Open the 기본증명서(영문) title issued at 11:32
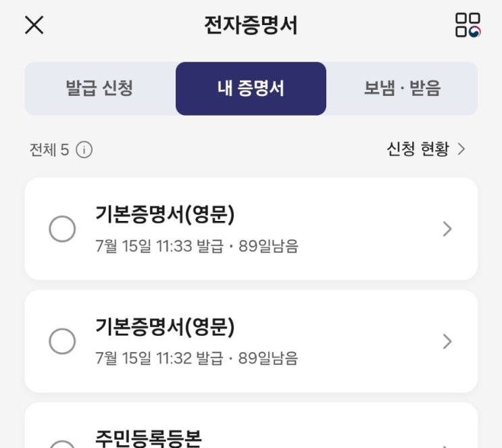 pos(165,327)
